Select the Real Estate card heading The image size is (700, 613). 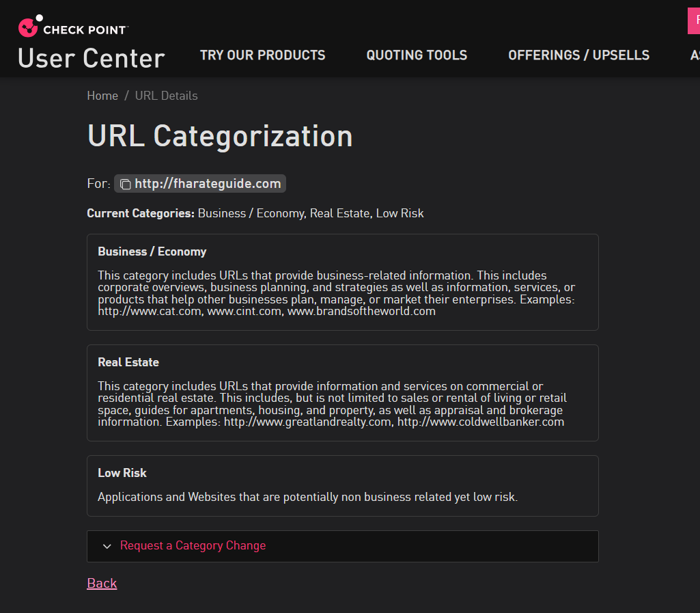click(128, 362)
